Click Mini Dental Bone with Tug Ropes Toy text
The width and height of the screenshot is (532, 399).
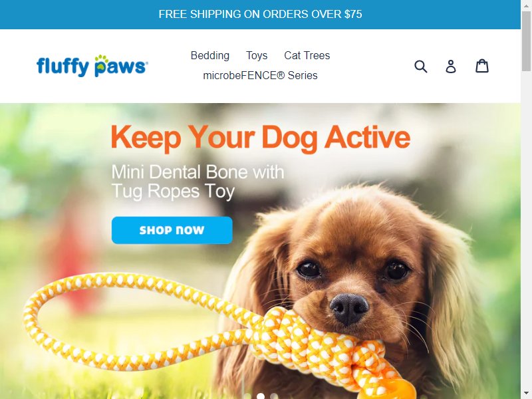[198, 182]
